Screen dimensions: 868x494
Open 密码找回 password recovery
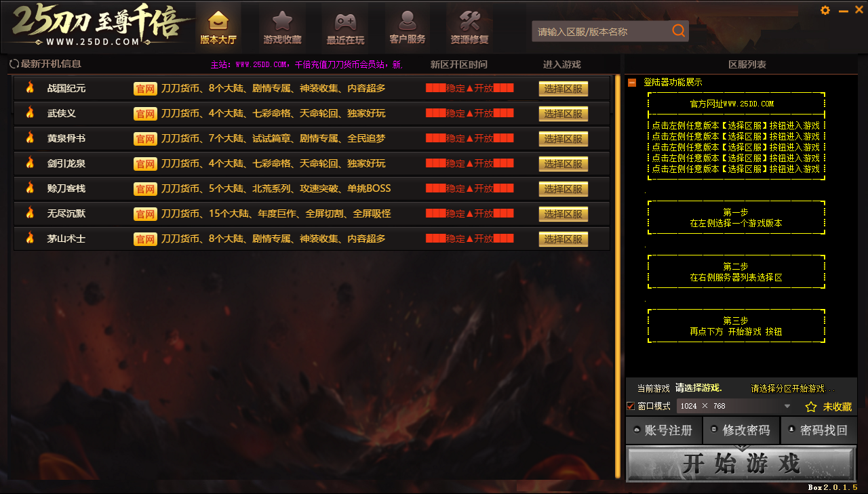pos(818,430)
